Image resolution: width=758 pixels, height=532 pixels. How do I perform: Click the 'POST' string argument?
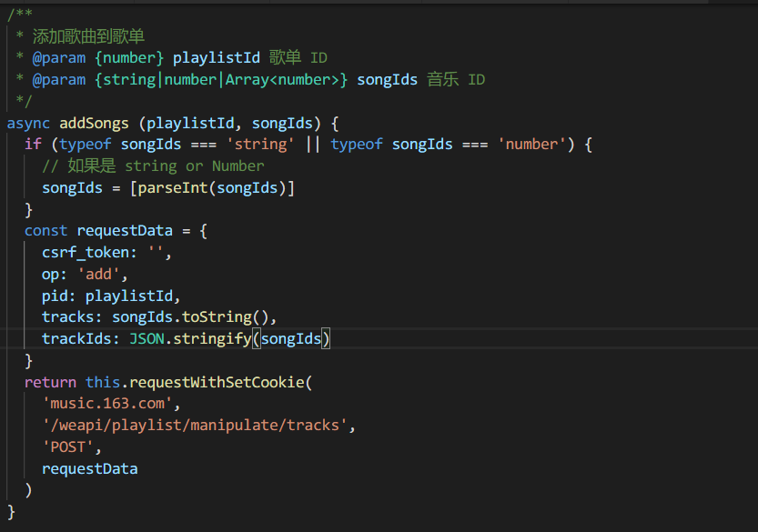(67, 447)
